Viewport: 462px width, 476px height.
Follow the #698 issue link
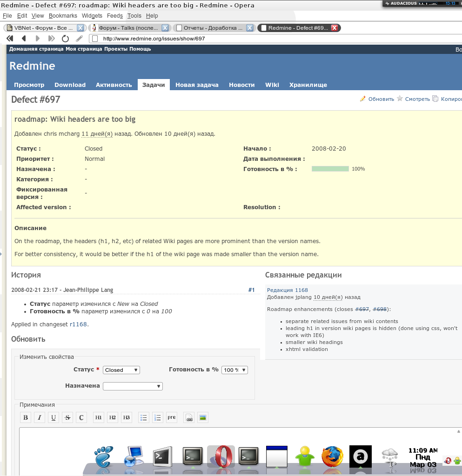coord(380,309)
